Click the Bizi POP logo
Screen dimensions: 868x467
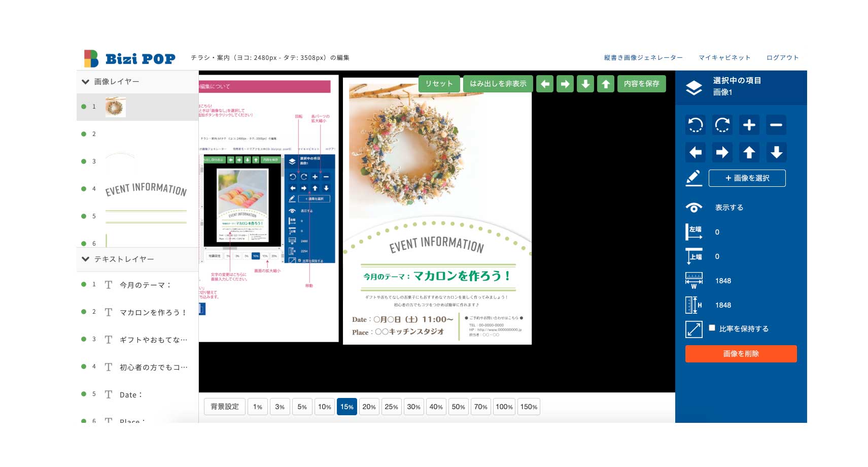129,58
